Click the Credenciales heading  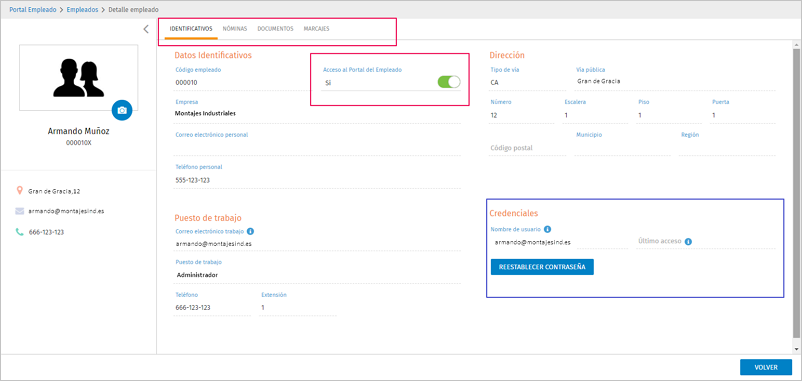(514, 213)
